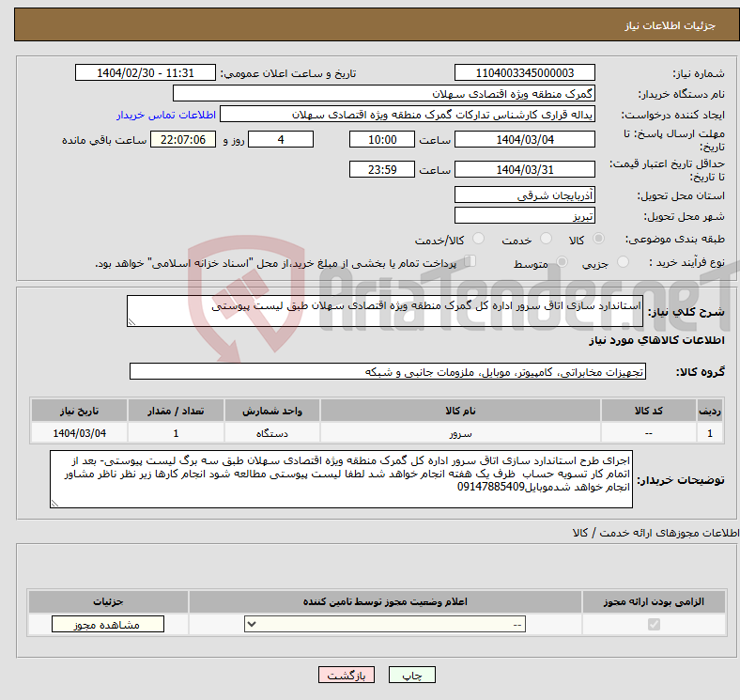Toggle the mandatory license checkbox
The height and width of the screenshot is (700, 740).
click(654, 625)
